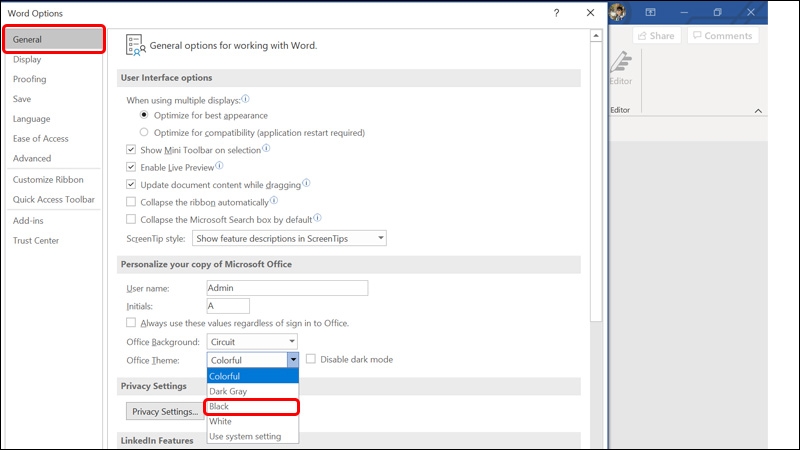
Task: Uncheck Show Mini Toolbar on selection
Action: tap(131, 149)
